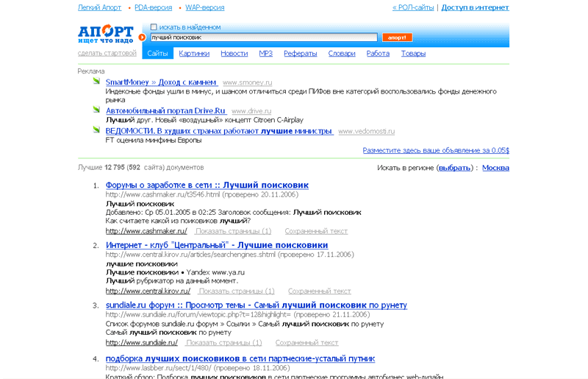The image size is (588, 379).
Task: Choose a region via the 'выбрать' link
Action: (x=455, y=168)
